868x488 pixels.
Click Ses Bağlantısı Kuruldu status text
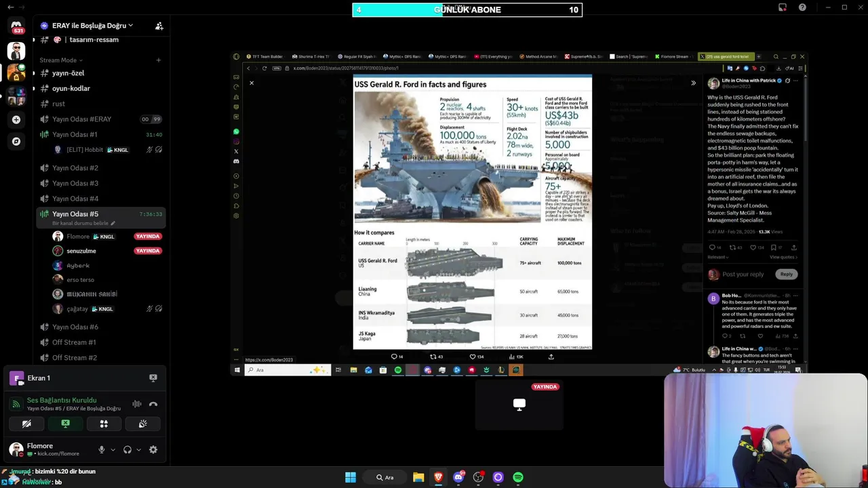pyautogui.click(x=62, y=401)
